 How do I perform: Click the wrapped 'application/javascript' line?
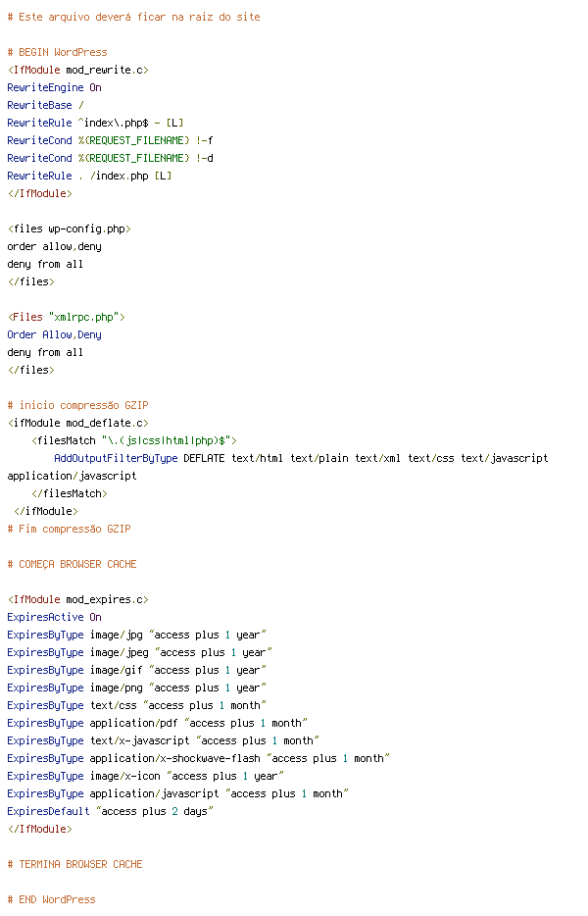click(x=72, y=476)
